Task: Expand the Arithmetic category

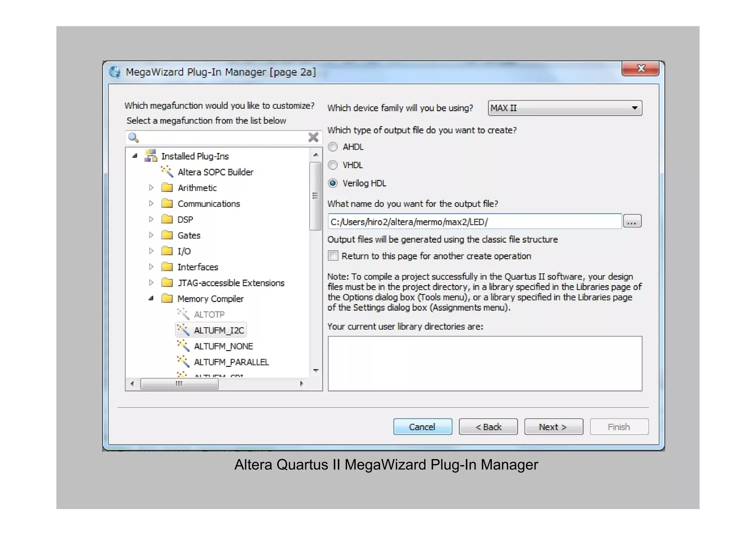Action: [x=151, y=188]
